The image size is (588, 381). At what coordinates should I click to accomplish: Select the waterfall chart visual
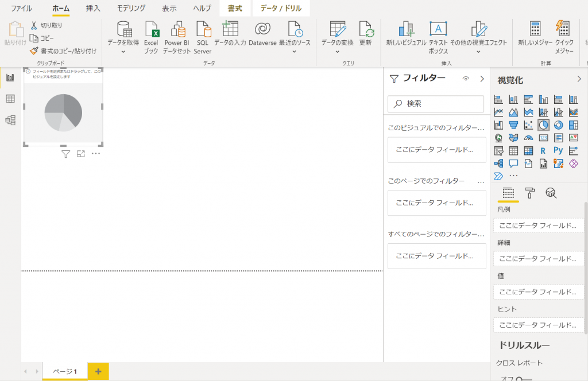click(x=498, y=125)
